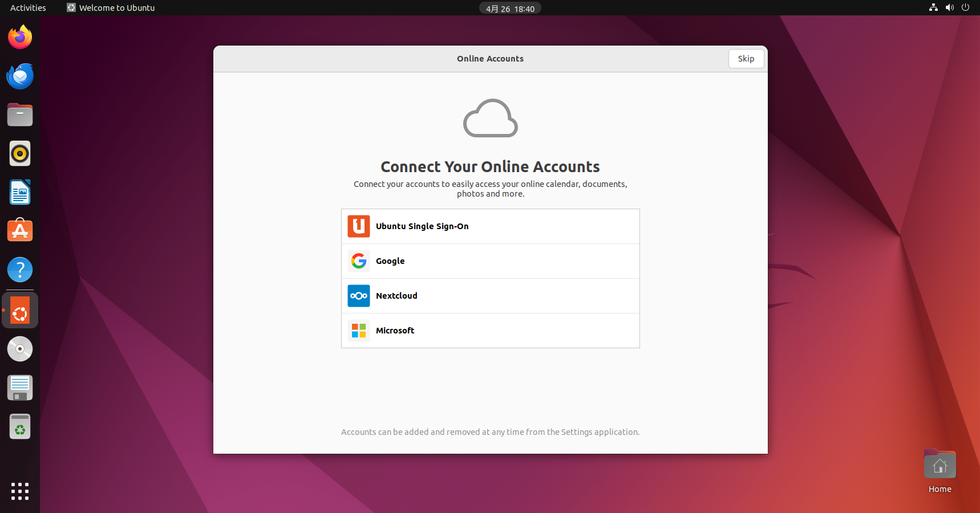Viewport: 980px width, 513px height.
Task: Click the cloud illustration icon
Action: click(x=491, y=118)
